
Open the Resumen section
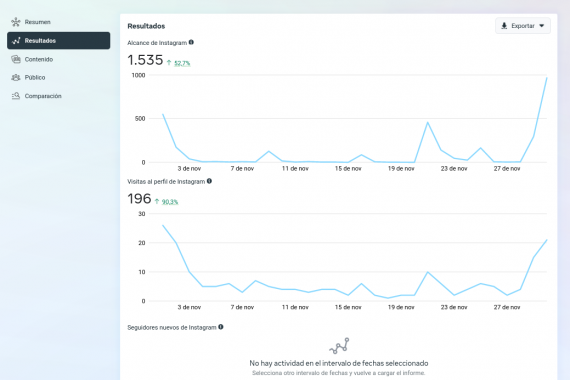pos(37,22)
